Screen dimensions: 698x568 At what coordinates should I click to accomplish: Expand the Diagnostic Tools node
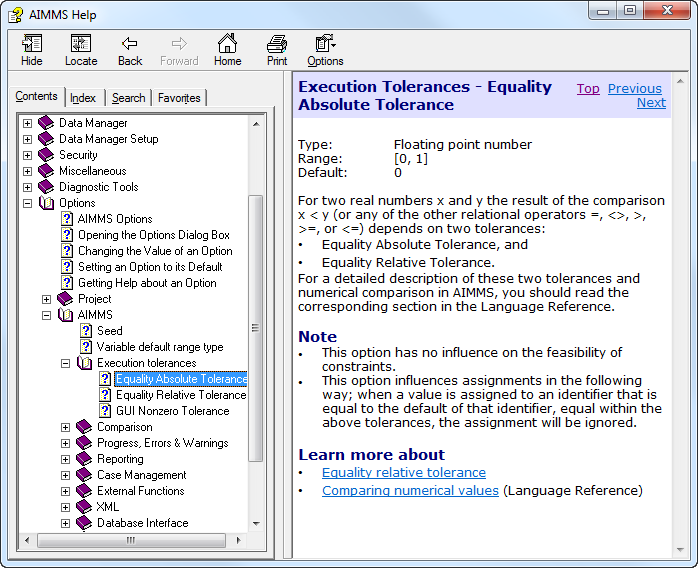[28, 187]
